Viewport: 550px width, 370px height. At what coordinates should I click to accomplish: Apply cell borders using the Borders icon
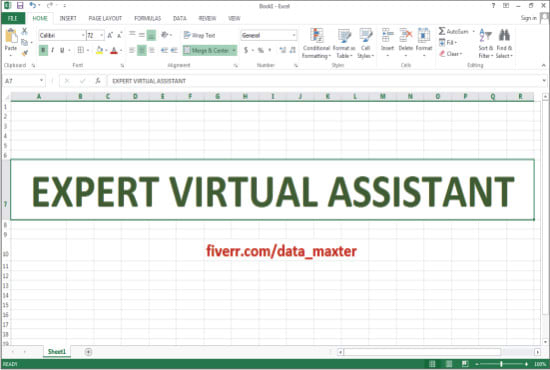(80, 50)
